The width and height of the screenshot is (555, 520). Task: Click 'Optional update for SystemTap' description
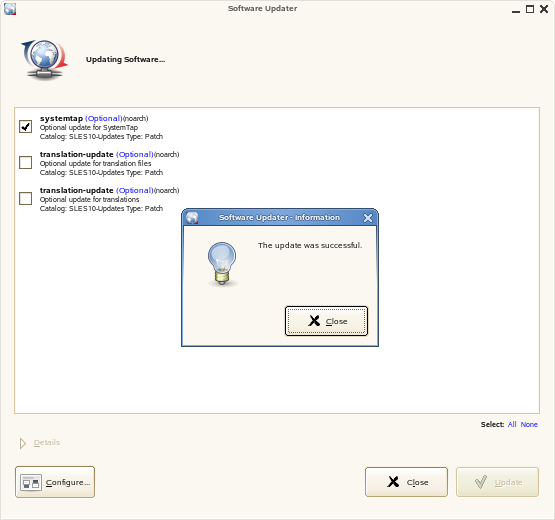[x=89, y=127]
